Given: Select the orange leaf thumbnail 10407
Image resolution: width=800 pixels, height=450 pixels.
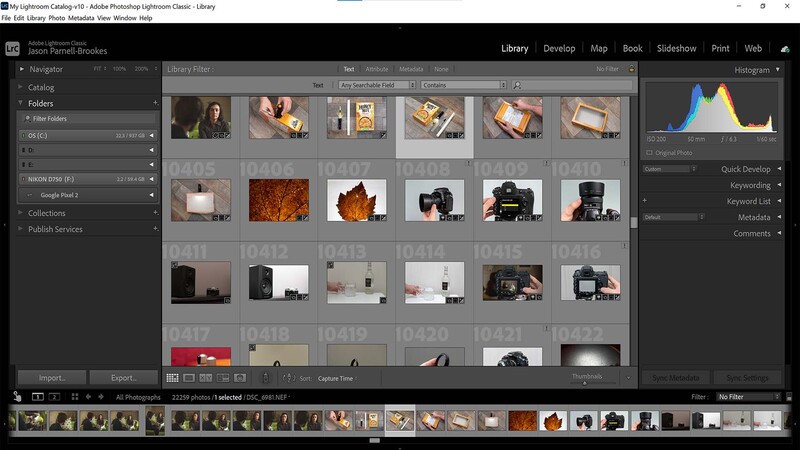Looking at the screenshot, I should coord(357,200).
